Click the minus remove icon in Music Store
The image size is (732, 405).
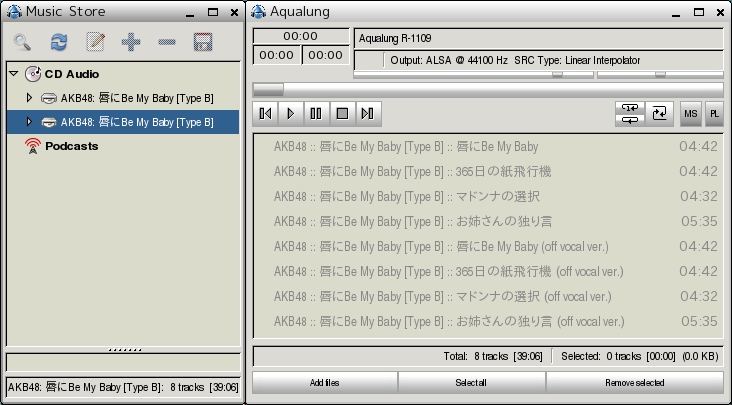[167, 42]
